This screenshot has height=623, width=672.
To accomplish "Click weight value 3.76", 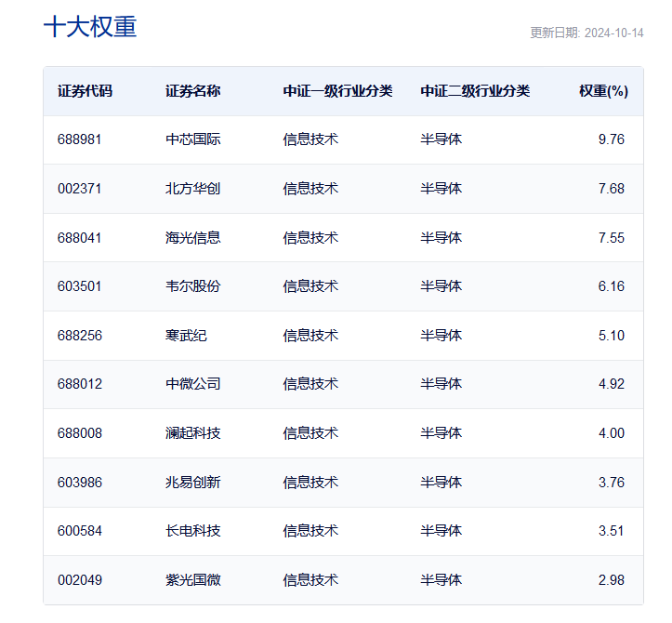I will pos(612,483).
